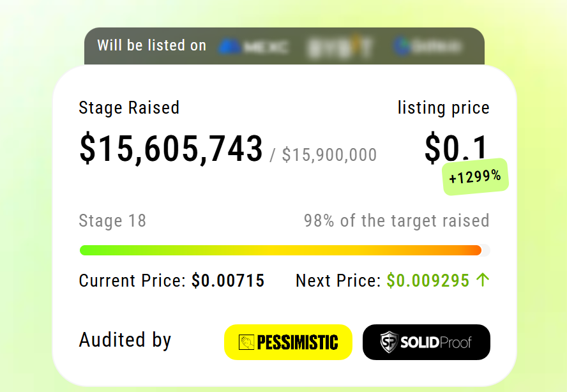
Task: Click the blurred Bybit exchange logo
Action: pos(338,47)
